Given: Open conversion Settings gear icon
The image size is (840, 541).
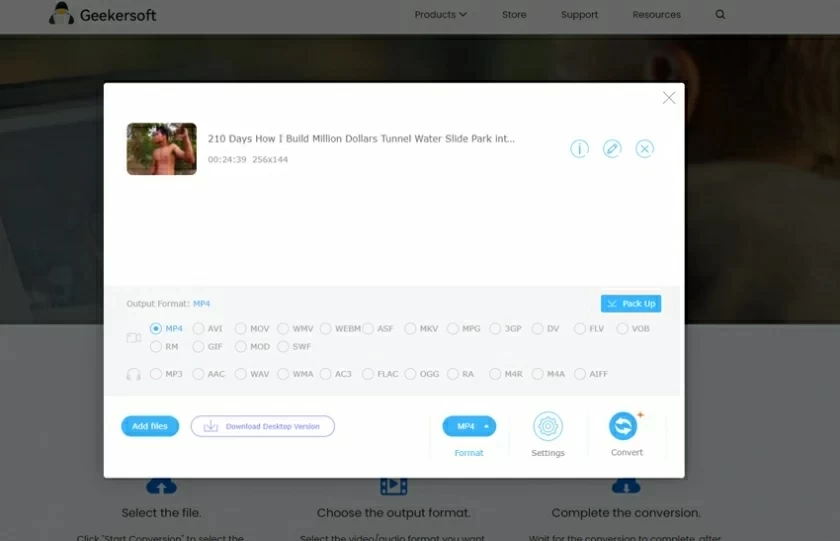Looking at the screenshot, I should point(547,427).
